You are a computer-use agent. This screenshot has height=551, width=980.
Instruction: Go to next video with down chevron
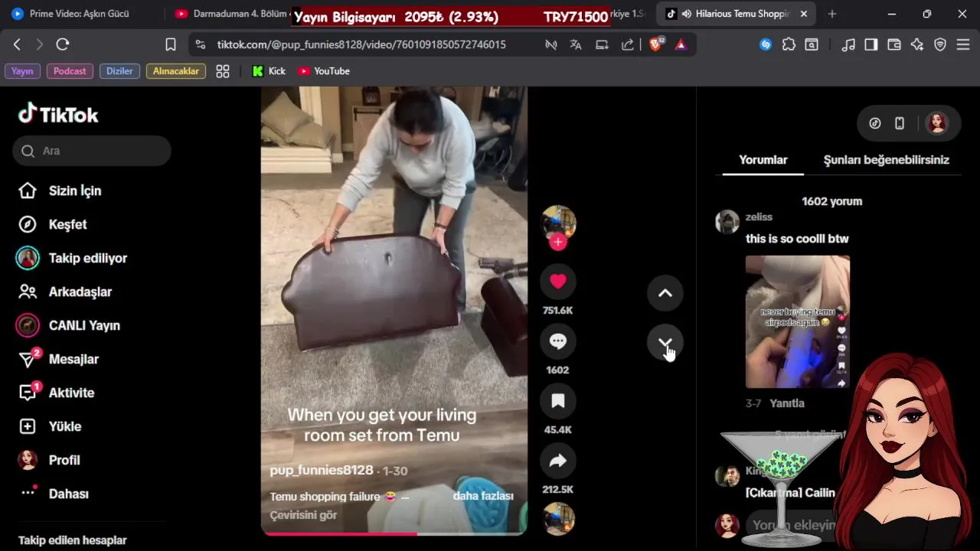coord(665,343)
